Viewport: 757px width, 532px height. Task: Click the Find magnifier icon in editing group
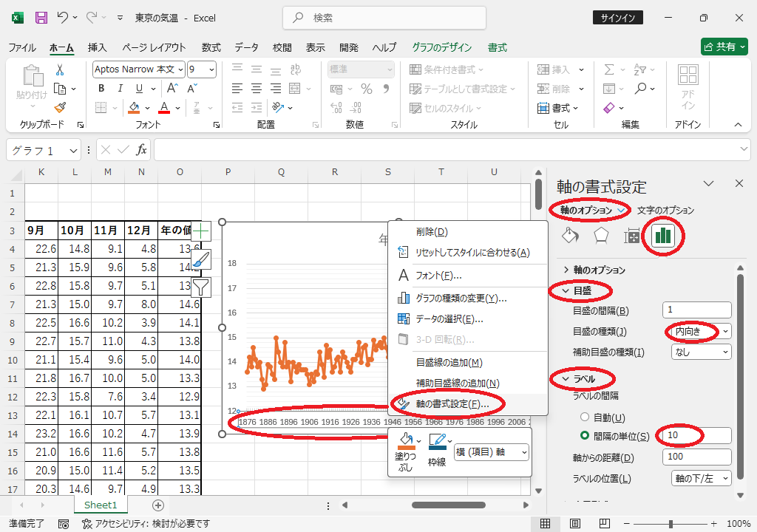641,89
